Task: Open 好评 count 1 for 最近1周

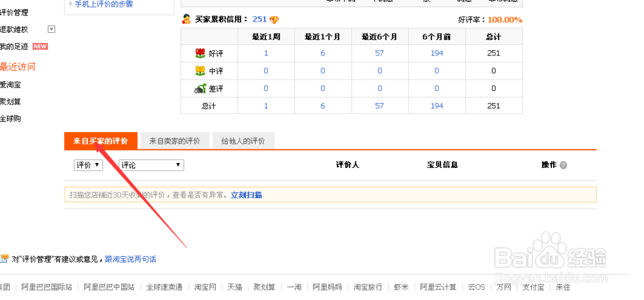Action: click(x=266, y=53)
